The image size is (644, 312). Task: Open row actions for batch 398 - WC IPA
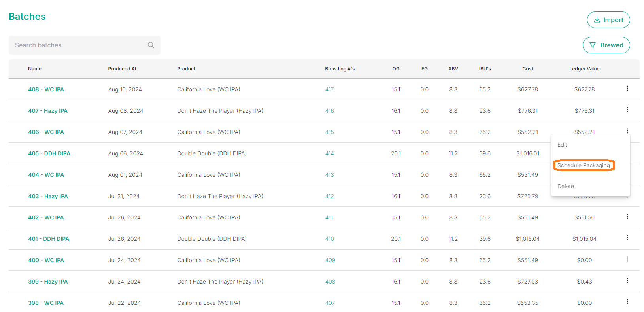point(627,302)
